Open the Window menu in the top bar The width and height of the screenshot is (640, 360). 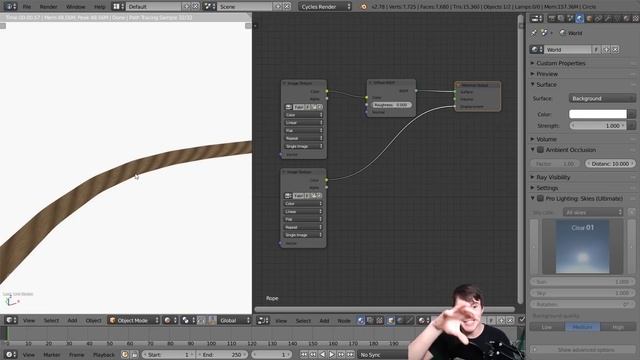pyautogui.click(x=76, y=7)
